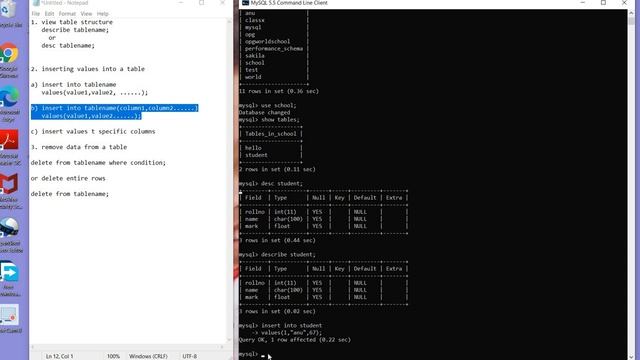The height and width of the screenshot is (360, 640).
Task: Click the scroll down arrow in MySQL window
Action: coord(632,356)
